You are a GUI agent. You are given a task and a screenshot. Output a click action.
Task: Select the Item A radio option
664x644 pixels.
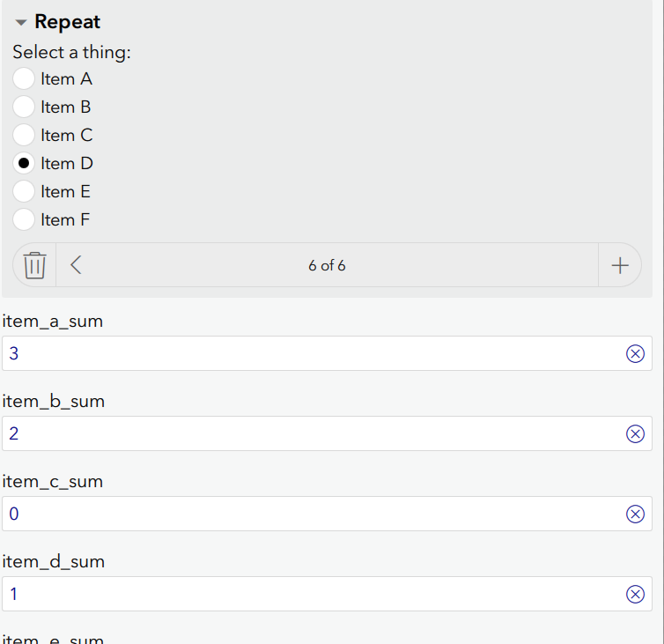[25, 79]
